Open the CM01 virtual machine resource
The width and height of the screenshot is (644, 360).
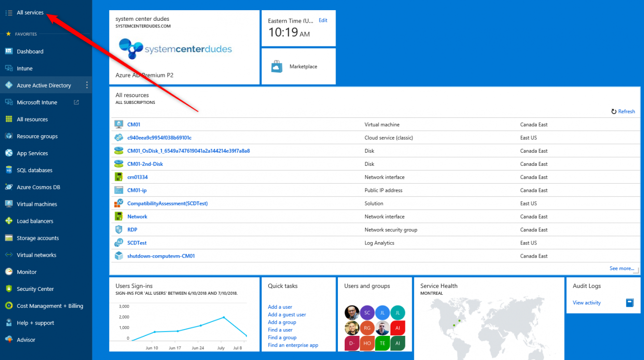pos(134,125)
